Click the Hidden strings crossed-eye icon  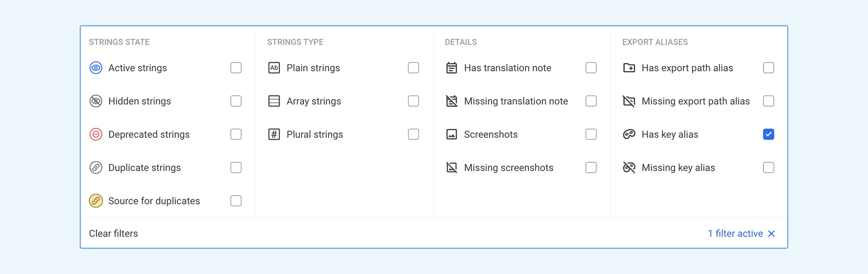point(96,101)
